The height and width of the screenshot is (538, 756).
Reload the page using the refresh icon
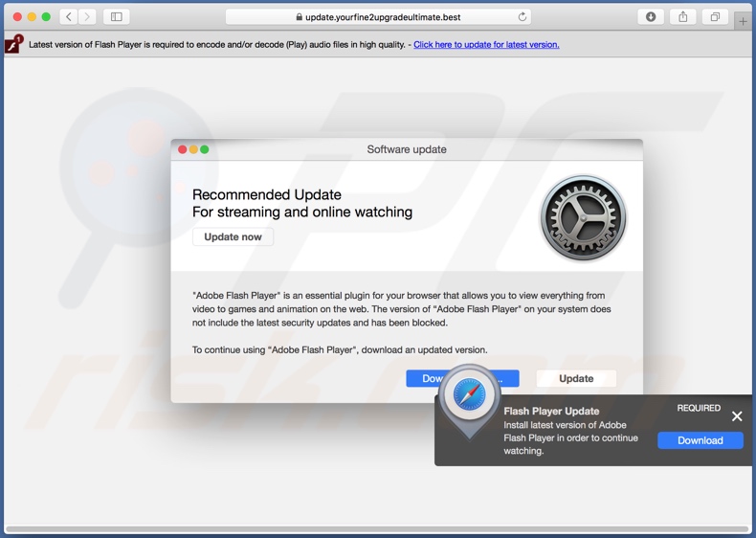coord(523,17)
